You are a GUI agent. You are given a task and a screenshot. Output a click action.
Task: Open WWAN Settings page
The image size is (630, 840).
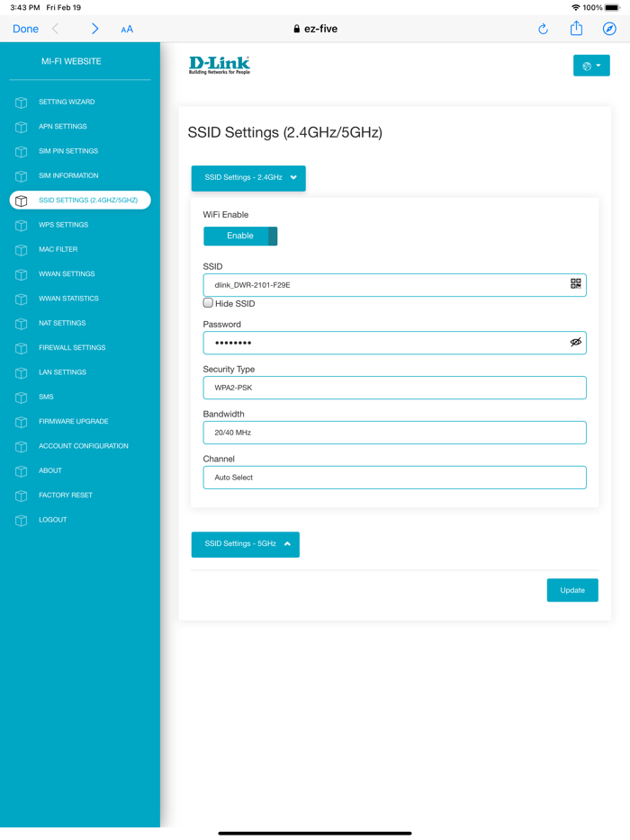point(67,274)
